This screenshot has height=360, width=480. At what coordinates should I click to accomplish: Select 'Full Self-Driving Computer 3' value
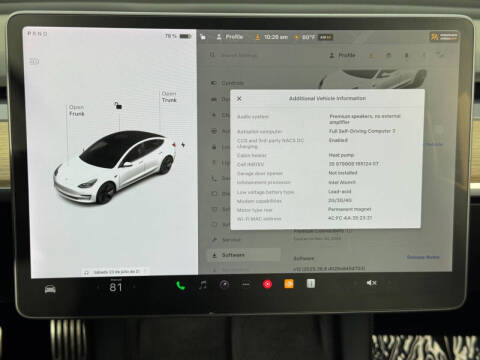pos(362,131)
